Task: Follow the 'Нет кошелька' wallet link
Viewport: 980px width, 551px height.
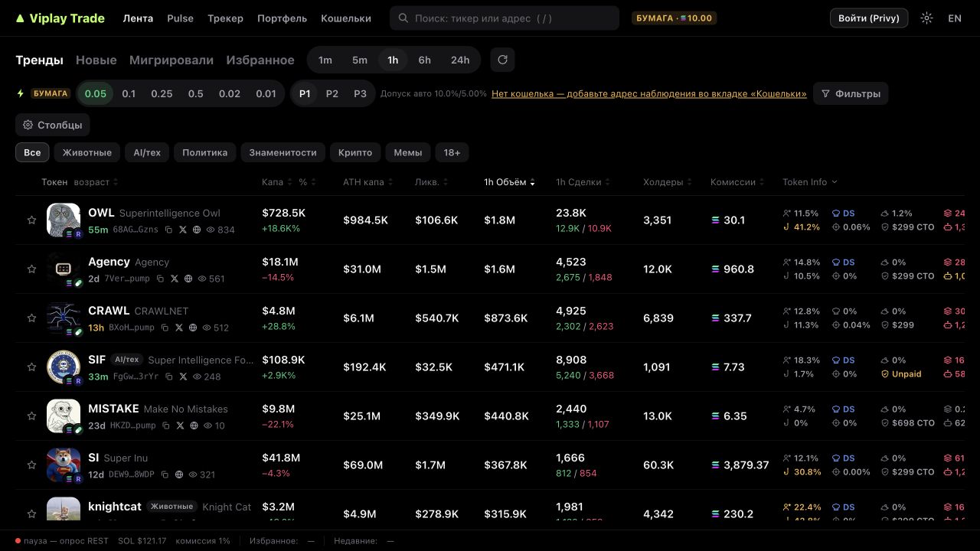Action: click(649, 94)
